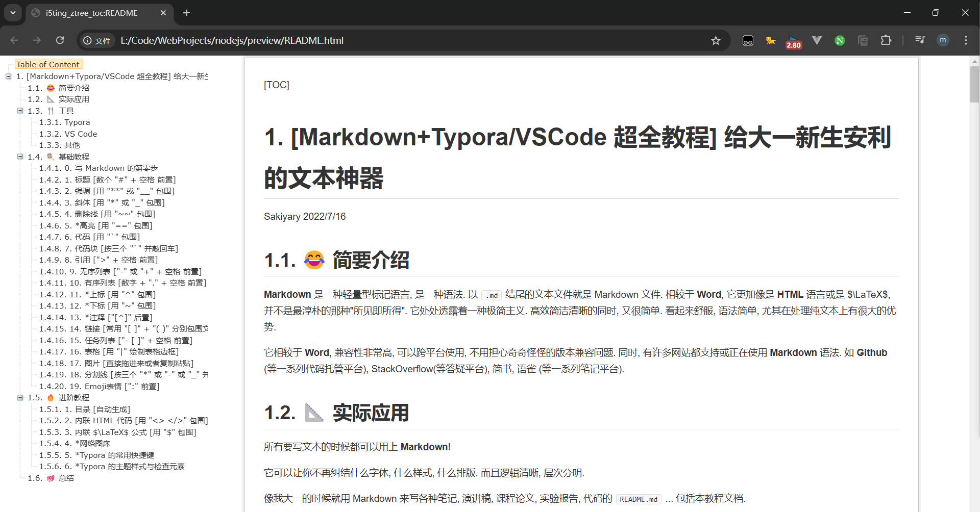
Task: Jump to 1.4.2. 1. 标题 entry
Action: tap(107, 180)
